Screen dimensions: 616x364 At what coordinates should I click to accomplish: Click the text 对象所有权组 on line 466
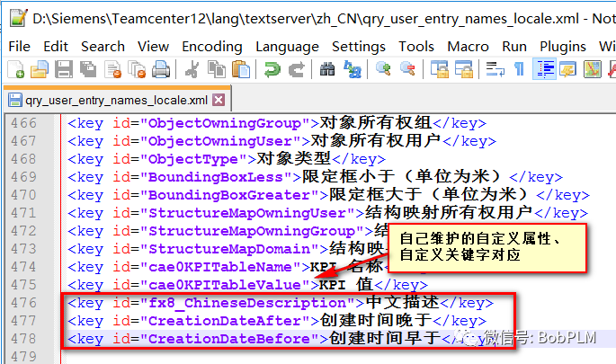click(x=376, y=123)
